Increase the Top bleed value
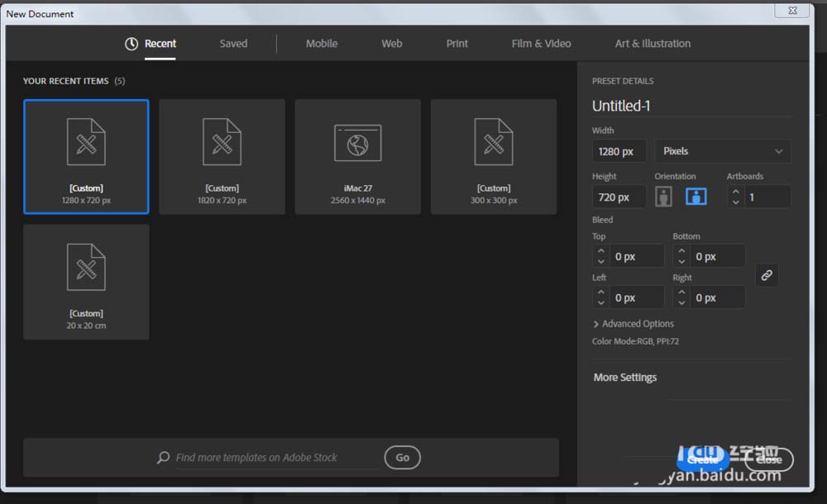This screenshot has width=827, height=504. (x=600, y=251)
